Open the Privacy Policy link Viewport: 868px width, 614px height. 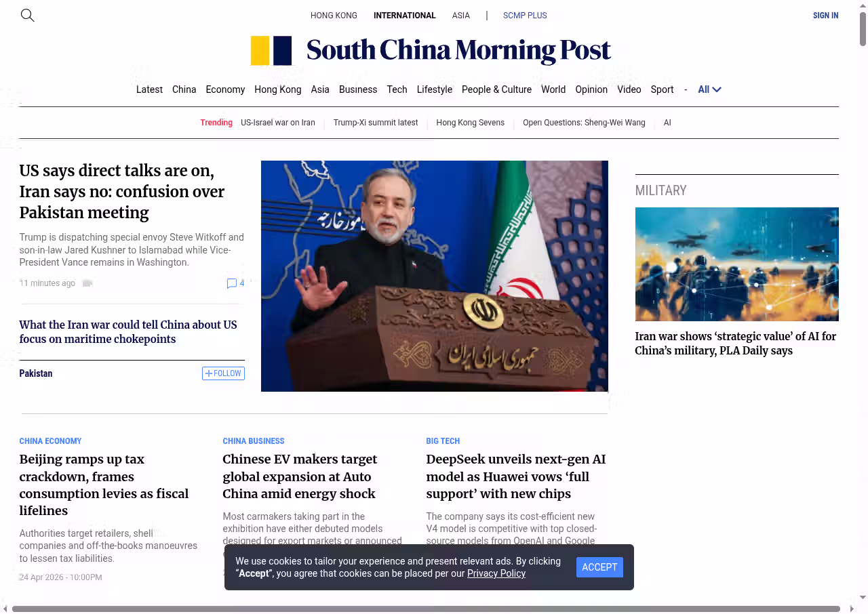coord(496,573)
